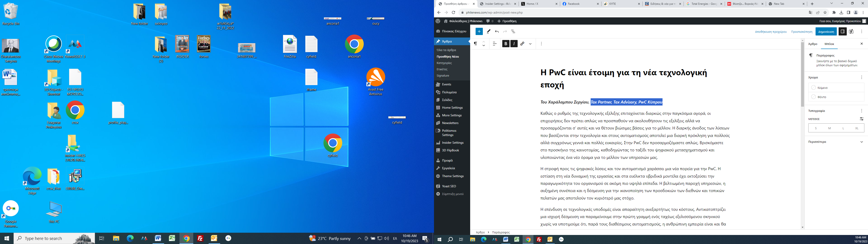Screen dimensions: 868x244
Task: Toggle the settings sidebar panel icon
Action: [x=842, y=31]
